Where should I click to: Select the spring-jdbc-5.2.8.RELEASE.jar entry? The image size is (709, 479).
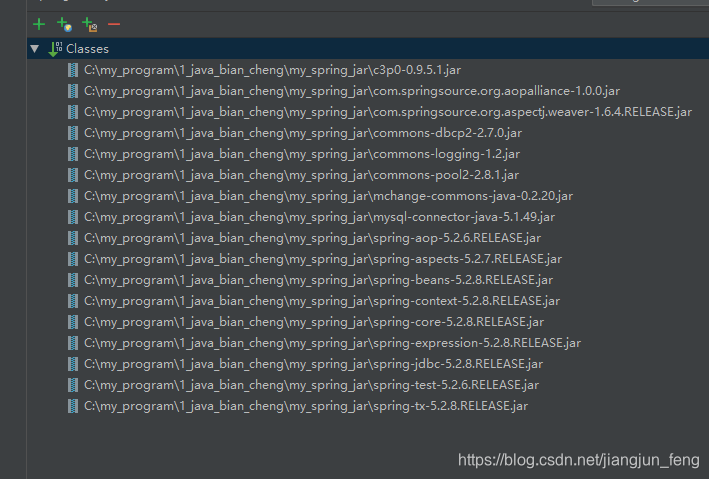point(314,364)
